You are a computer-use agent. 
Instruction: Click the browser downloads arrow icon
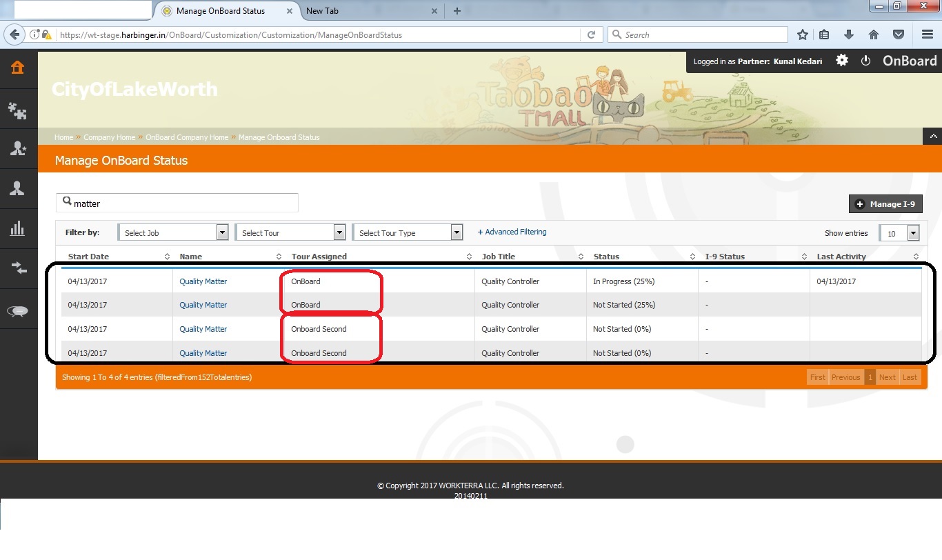849,34
